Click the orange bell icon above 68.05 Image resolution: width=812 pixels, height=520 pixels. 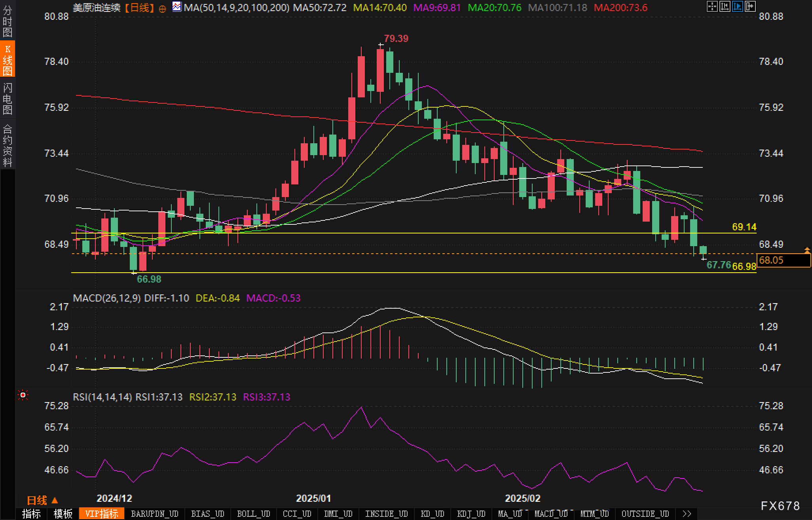[807, 250]
